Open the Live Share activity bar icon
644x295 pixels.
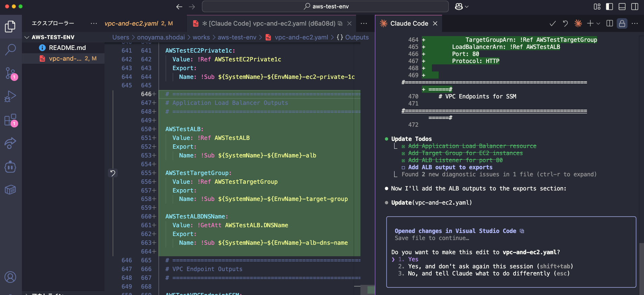pyautogui.click(x=10, y=143)
